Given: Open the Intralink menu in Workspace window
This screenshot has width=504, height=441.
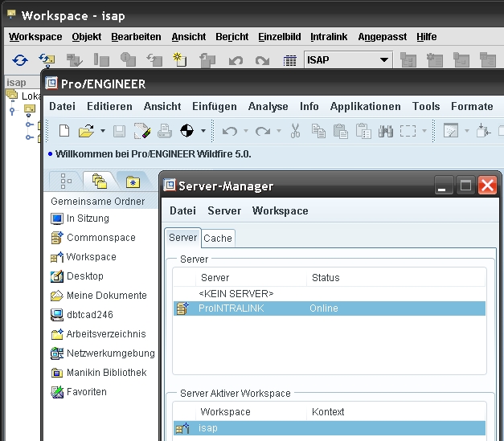Looking at the screenshot, I should point(329,37).
